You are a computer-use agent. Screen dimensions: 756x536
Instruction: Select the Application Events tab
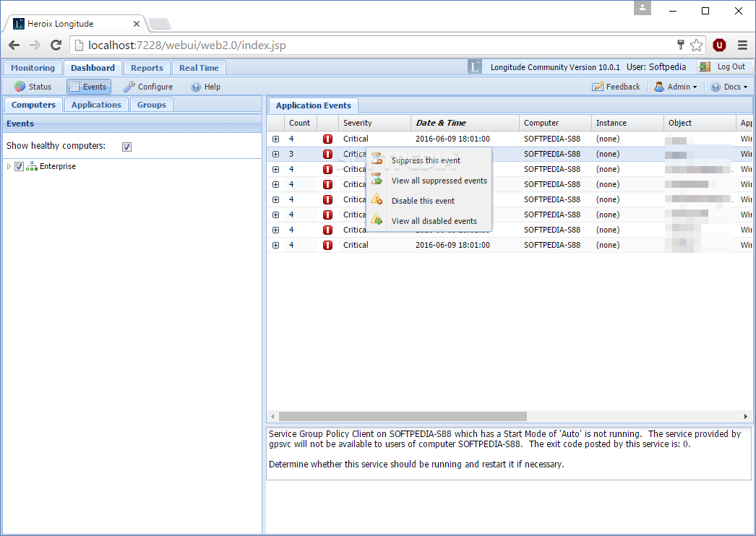click(x=314, y=105)
